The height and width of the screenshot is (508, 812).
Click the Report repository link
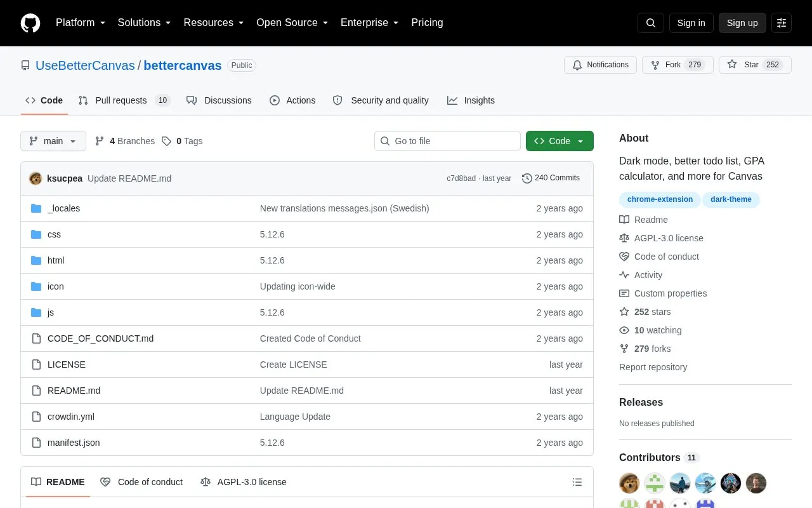click(653, 367)
